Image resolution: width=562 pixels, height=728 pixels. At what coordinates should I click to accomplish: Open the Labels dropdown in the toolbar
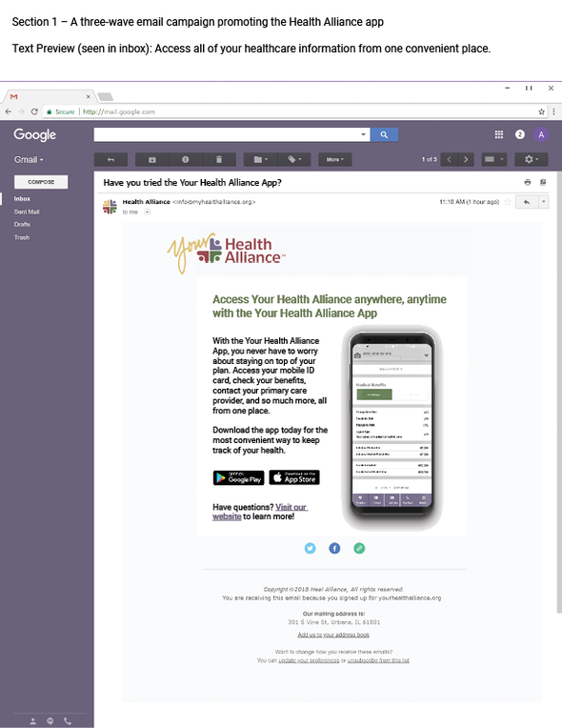(294, 159)
